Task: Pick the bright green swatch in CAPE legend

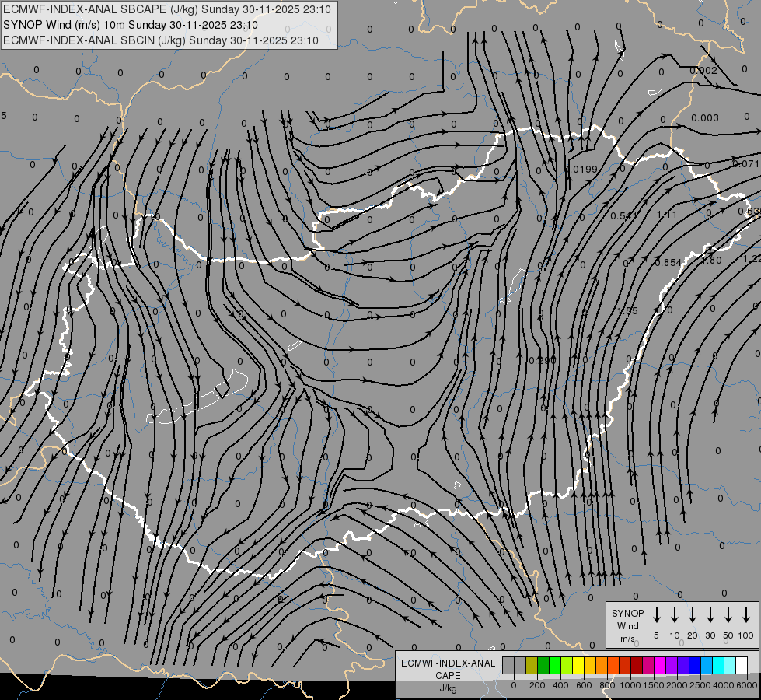Action: pyautogui.click(x=555, y=665)
